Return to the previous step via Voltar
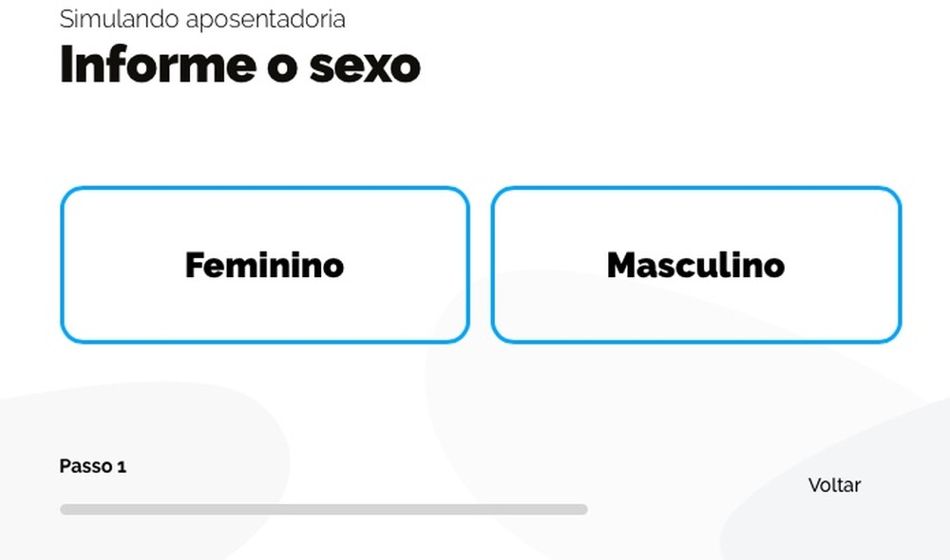950x560 pixels. tap(834, 485)
